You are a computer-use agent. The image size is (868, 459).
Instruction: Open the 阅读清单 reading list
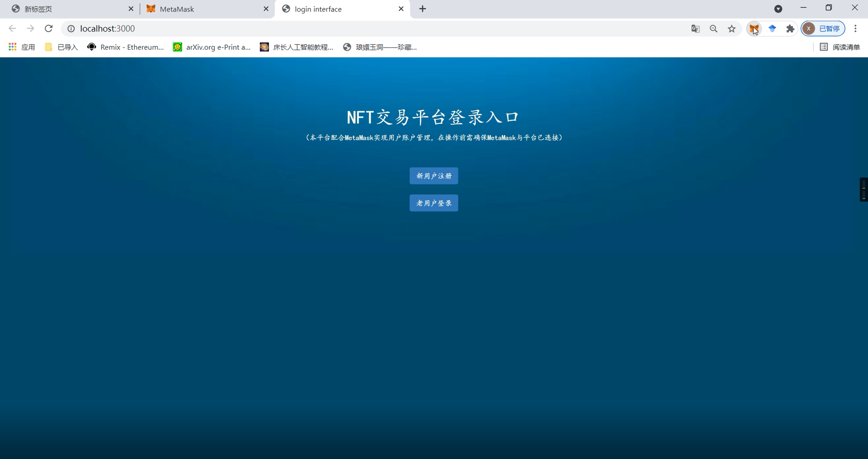pos(840,47)
